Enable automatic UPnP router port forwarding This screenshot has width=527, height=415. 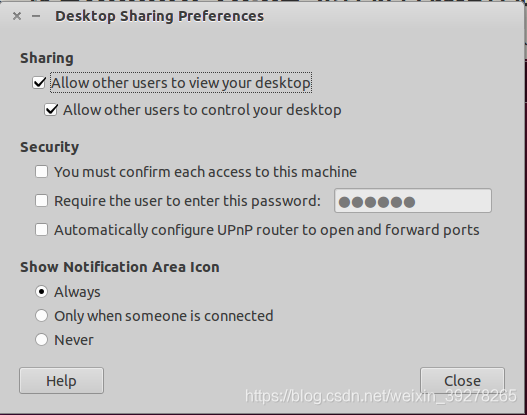coord(41,230)
